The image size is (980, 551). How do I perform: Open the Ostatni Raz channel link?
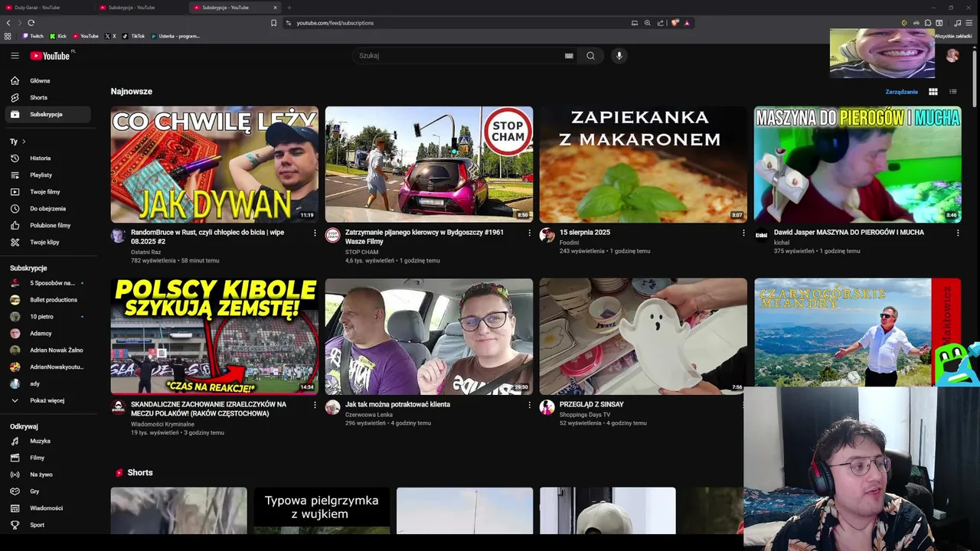point(145,252)
